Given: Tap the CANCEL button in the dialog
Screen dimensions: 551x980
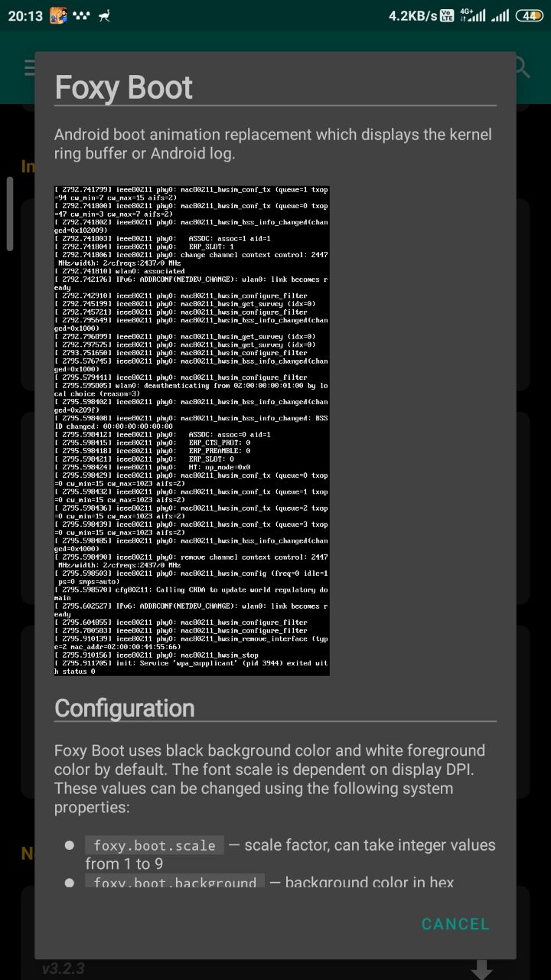Looking at the screenshot, I should 455,923.
